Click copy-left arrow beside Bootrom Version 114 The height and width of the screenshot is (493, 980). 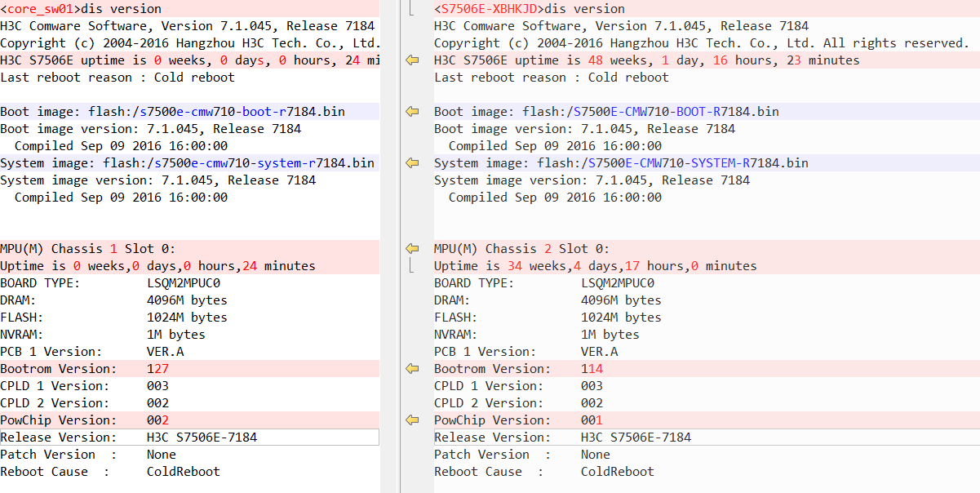(412, 369)
